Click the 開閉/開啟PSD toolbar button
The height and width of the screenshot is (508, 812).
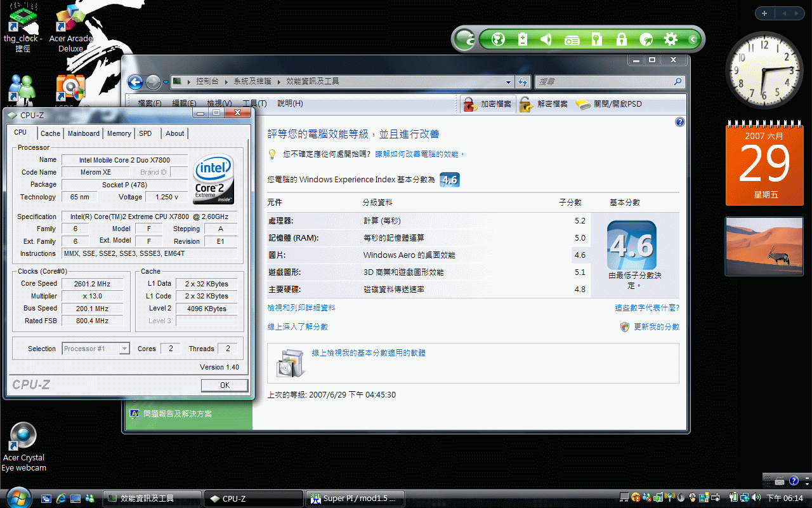pos(609,104)
